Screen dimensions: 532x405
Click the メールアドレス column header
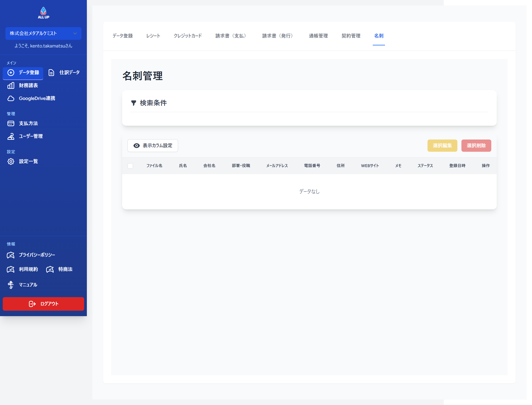click(x=277, y=166)
